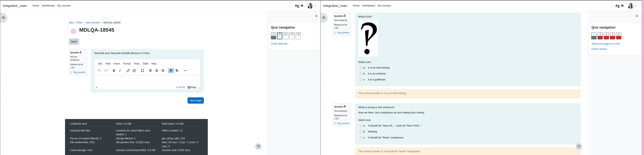Click the Finish attempt link
This screenshot has height=155, width=644.
pos(281,44)
